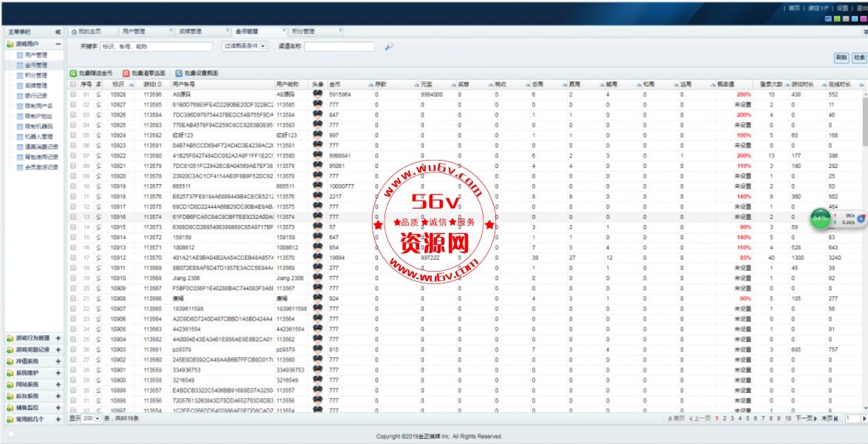This screenshot has height=444, width=868.
Task: Open the 过滤概率条件 filter dropdown
Action: [245, 47]
